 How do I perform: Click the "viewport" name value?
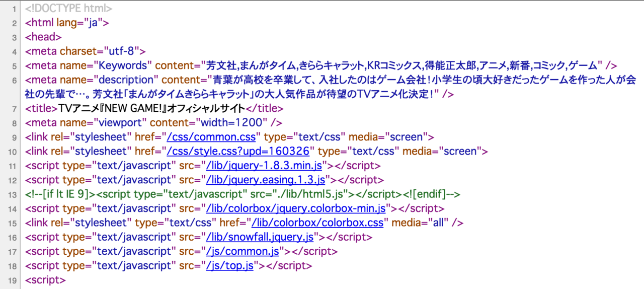point(120,122)
